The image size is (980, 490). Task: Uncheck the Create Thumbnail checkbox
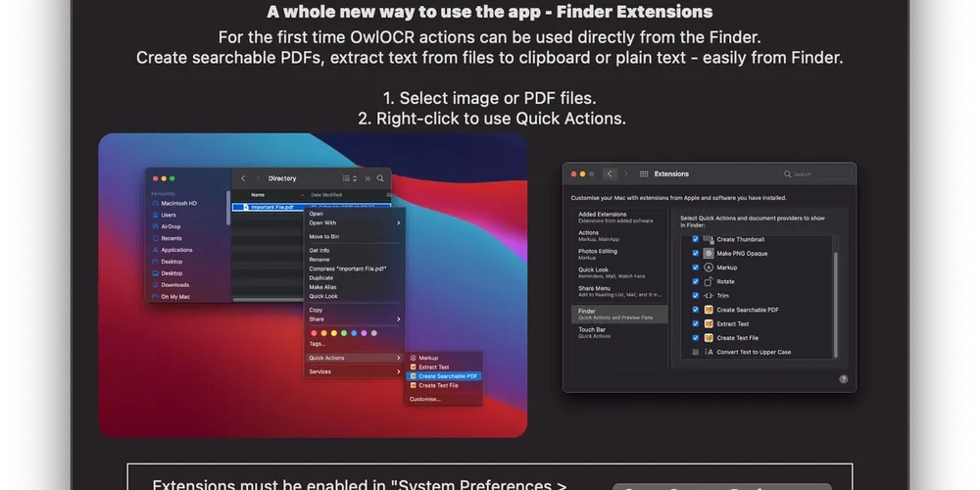pyautogui.click(x=695, y=239)
